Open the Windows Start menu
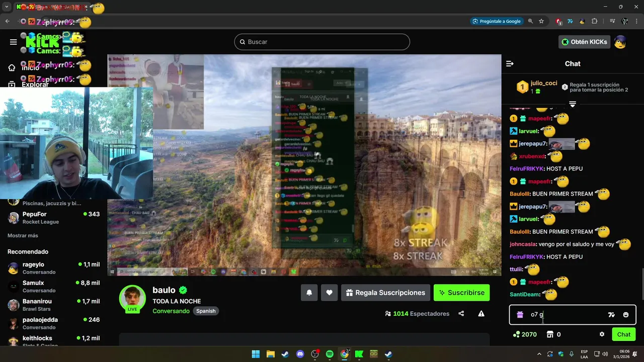644x362 pixels. [x=256, y=354]
